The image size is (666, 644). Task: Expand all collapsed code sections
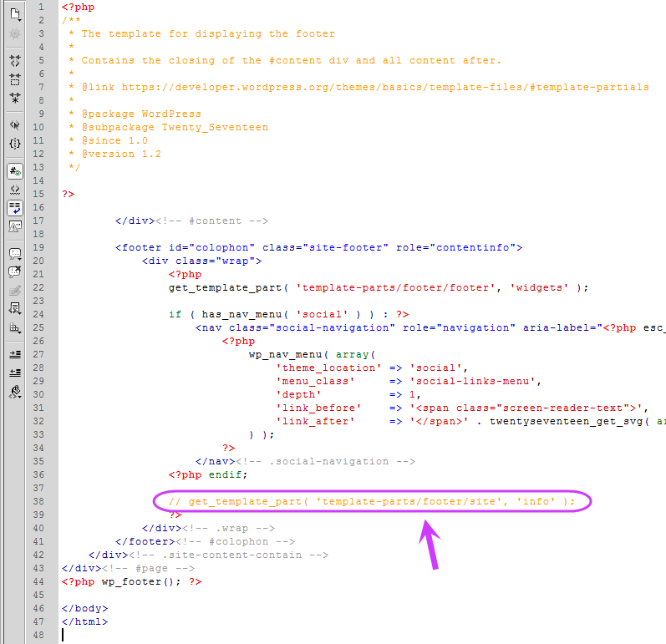pyautogui.click(x=15, y=98)
